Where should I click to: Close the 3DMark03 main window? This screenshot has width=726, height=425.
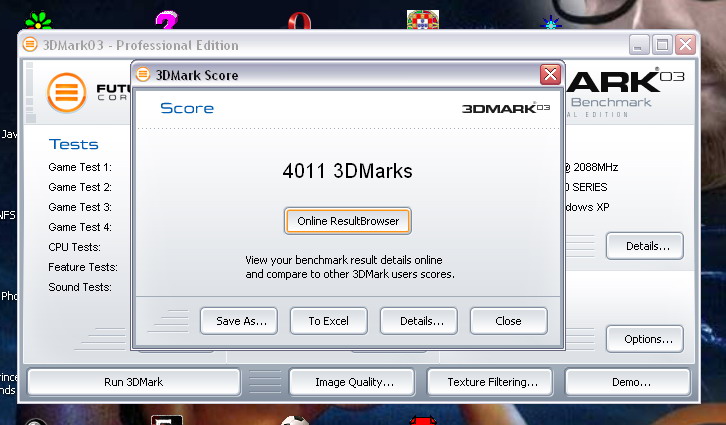[x=686, y=45]
